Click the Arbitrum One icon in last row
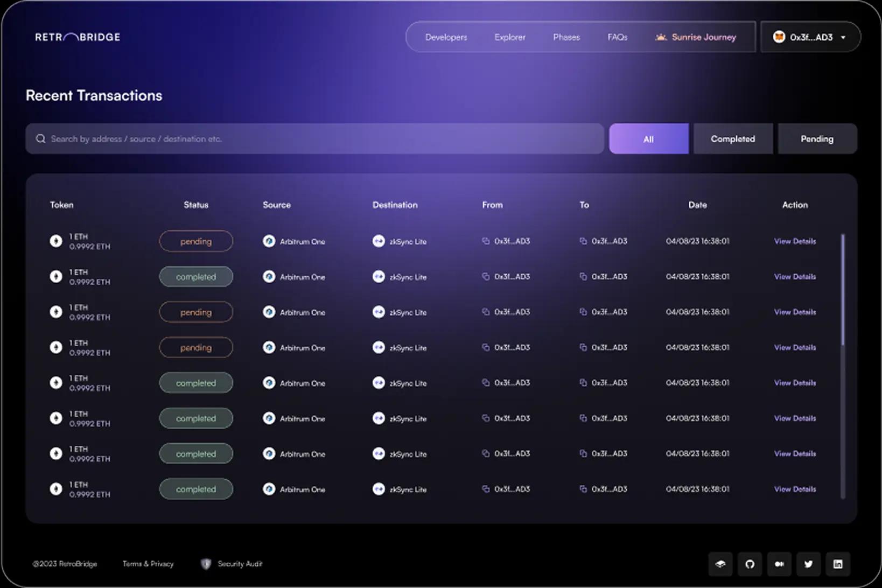 [x=269, y=489]
